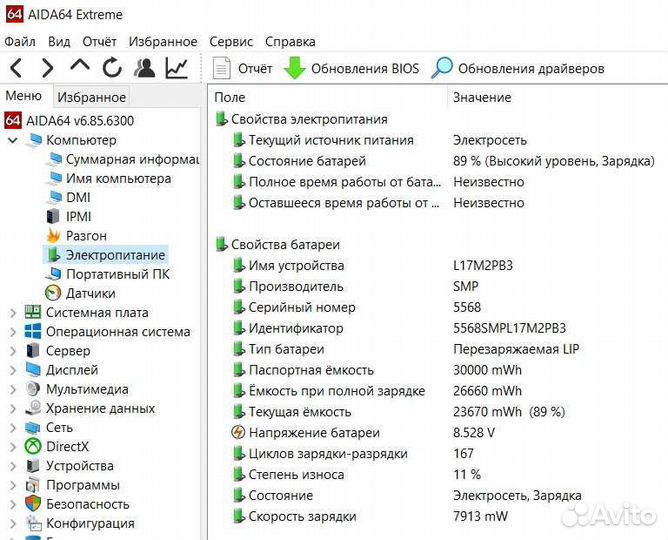
Task: Click the Обновления BIOS button label
Action: [365, 69]
